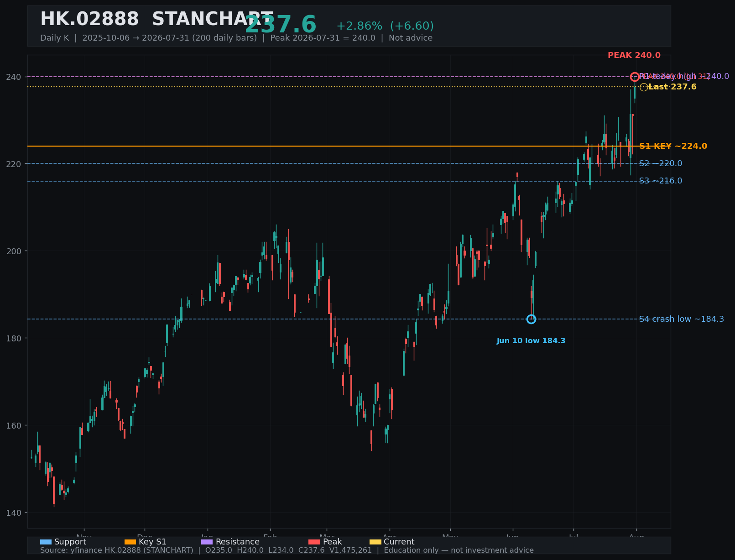Click the "Last 237.6" price label
Screen dimensions: 735x560
672,87
